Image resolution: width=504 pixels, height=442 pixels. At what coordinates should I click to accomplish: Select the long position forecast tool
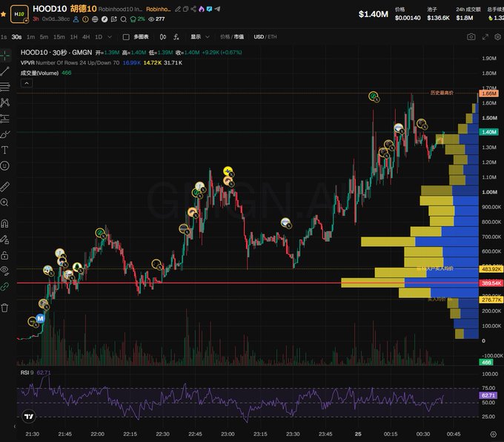point(5,119)
